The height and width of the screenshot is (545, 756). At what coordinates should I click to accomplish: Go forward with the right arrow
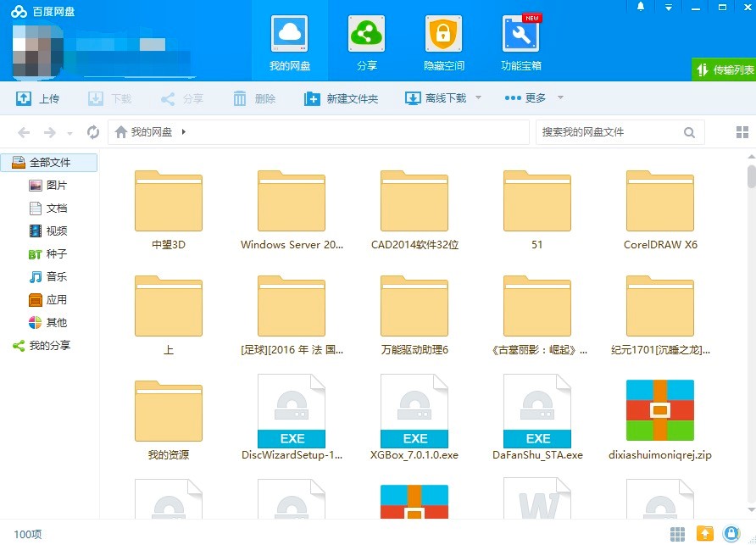click(x=50, y=132)
